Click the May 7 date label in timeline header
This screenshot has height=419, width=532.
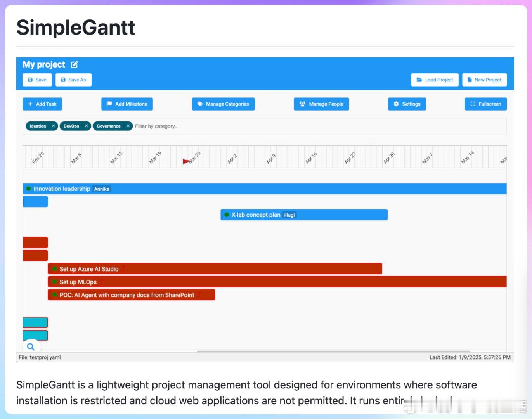427,158
